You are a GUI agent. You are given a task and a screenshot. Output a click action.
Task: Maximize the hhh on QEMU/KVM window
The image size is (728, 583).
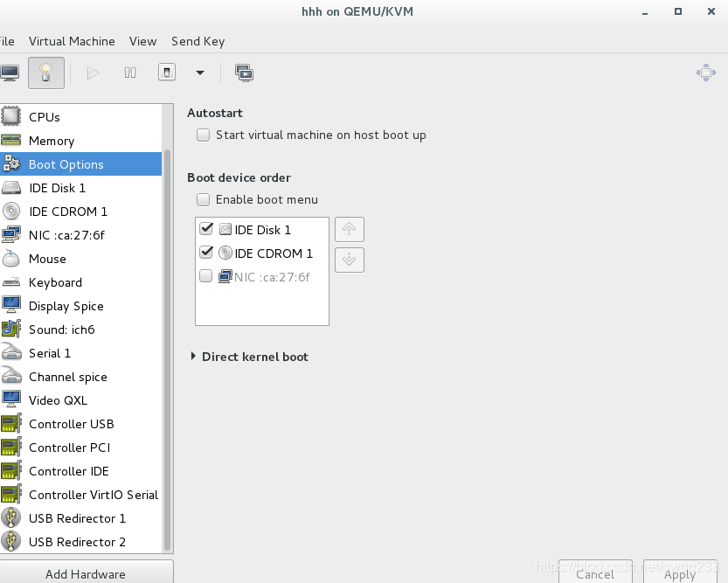pyautogui.click(x=678, y=11)
